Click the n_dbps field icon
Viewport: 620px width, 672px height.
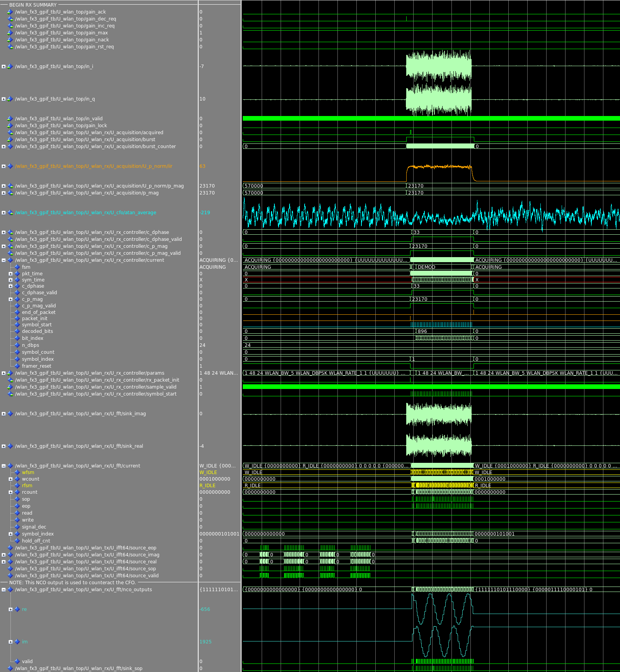point(17,345)
